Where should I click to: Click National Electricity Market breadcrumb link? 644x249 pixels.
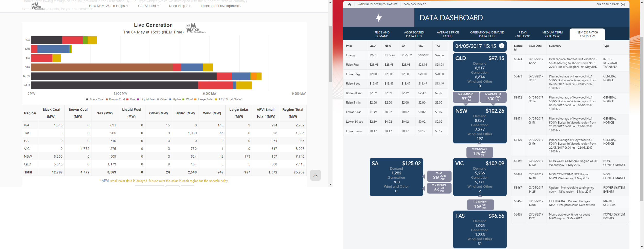tap(377, 4)
